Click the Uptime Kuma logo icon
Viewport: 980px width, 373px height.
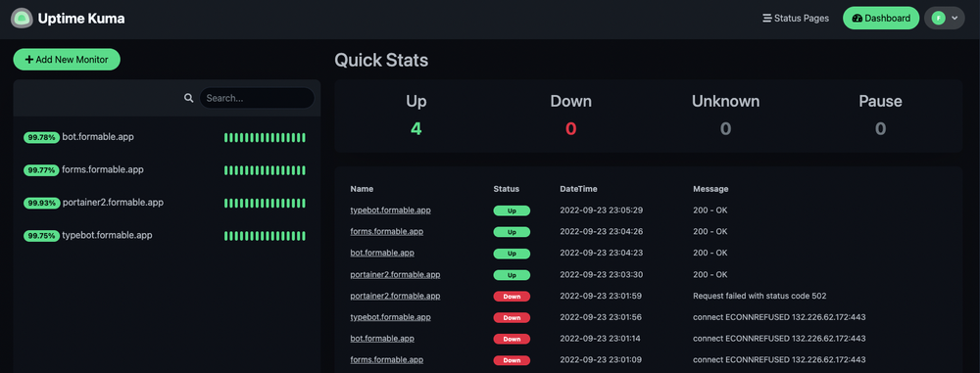tap(22, 19)
